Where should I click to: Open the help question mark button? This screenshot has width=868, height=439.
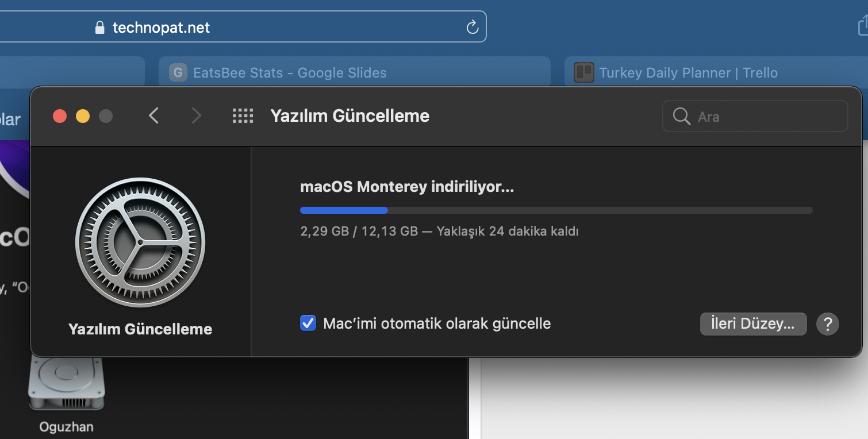click(828, 324)
